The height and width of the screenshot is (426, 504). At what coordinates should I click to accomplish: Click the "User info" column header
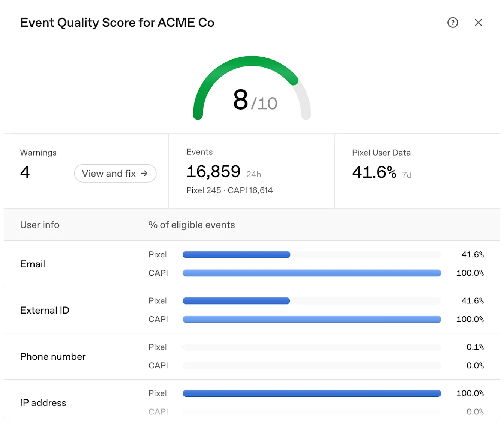point(40,225)
